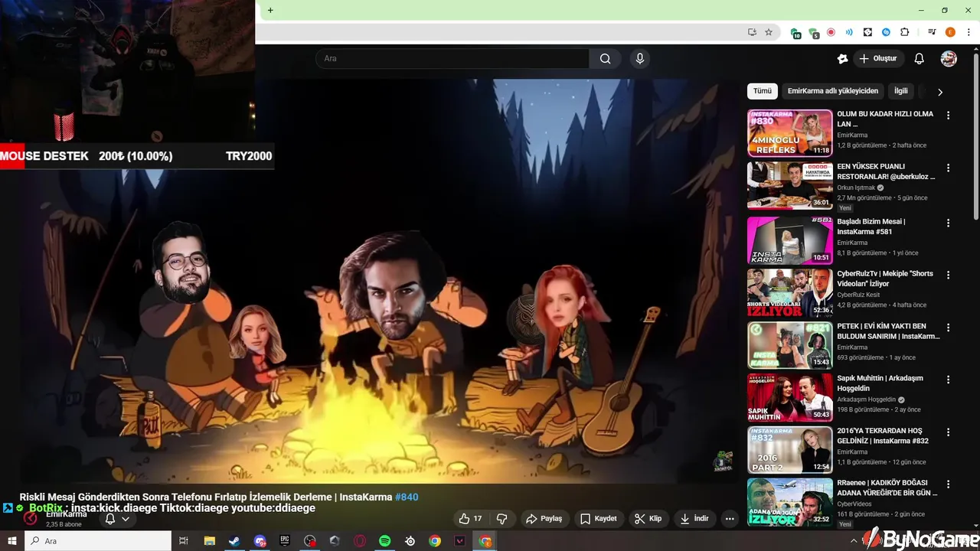
Task: Open the Chrome profile avatar E
Action: [x=950, y=32]
